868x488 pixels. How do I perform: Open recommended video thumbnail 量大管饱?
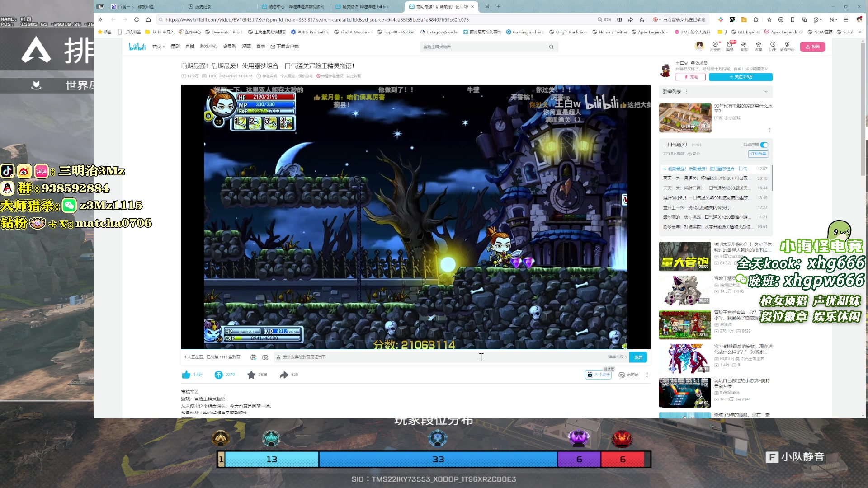(x=685, y=256)
